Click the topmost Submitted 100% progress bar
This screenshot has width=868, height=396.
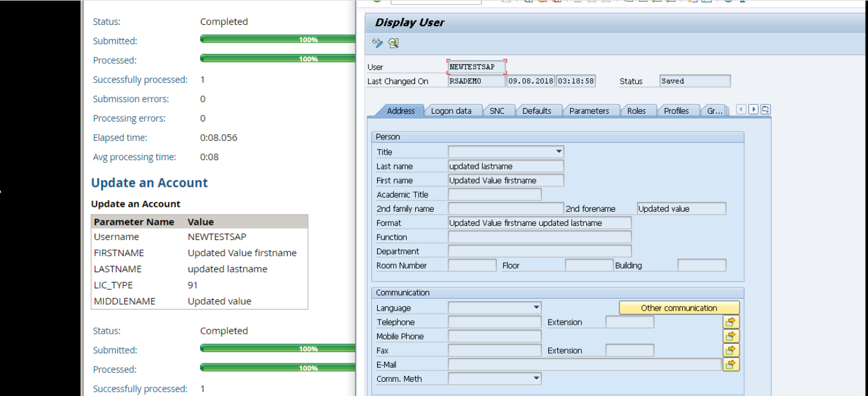(x=277, y=40)
